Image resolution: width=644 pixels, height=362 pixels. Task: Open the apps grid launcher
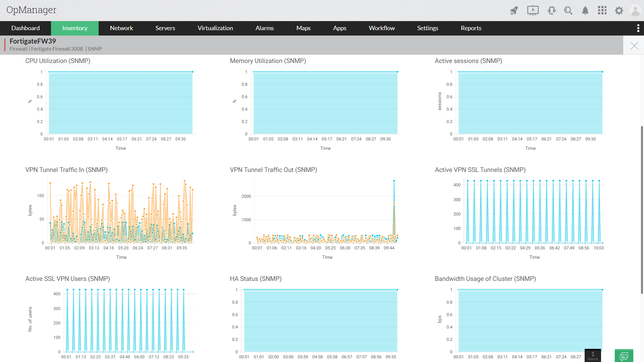pyautogui.click(x=602, y=11)
